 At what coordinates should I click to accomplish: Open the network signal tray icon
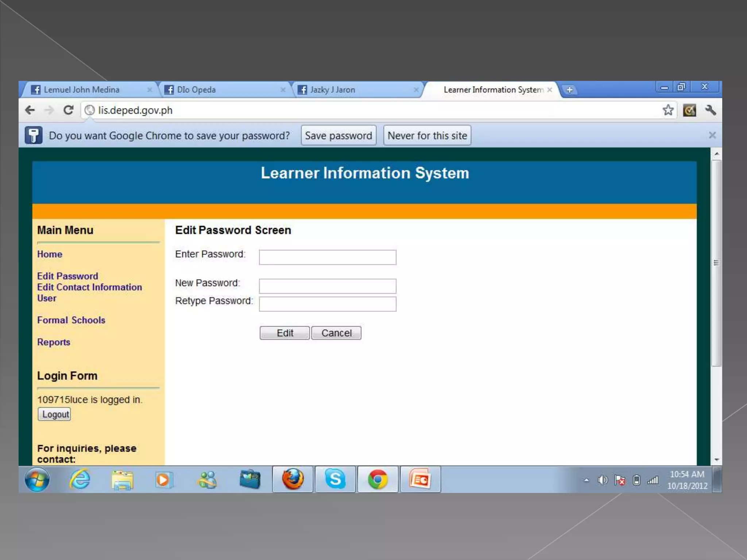pos(653,480)
